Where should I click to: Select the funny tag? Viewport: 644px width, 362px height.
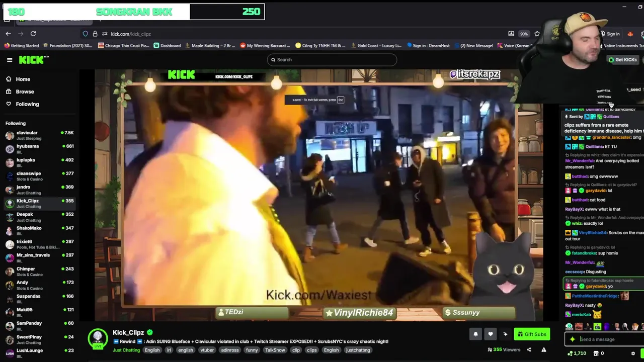(x=252, y=350)
